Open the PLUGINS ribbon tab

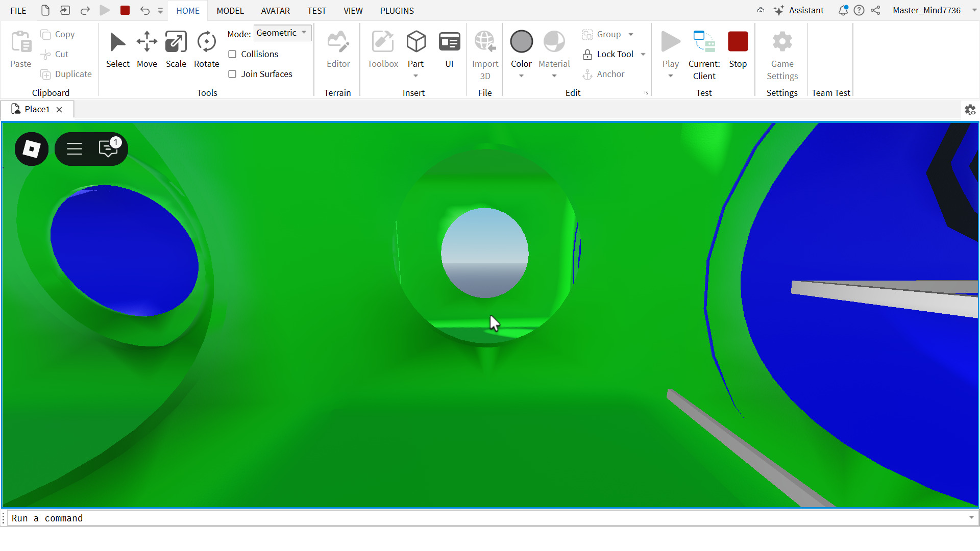tap(397, 11)
